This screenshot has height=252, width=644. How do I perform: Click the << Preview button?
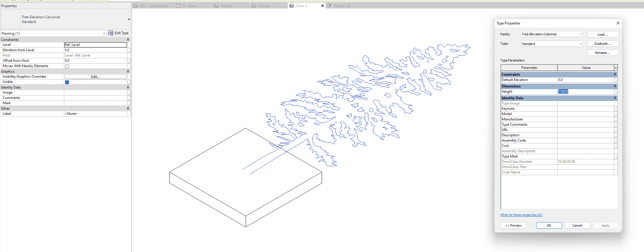coord(513,226)
